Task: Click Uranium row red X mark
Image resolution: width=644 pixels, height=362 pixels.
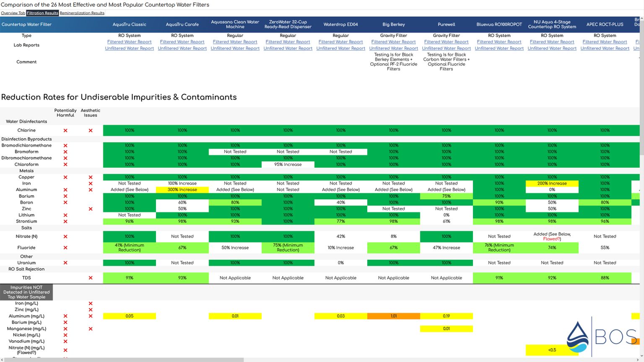Action: (x=65, y=263)
